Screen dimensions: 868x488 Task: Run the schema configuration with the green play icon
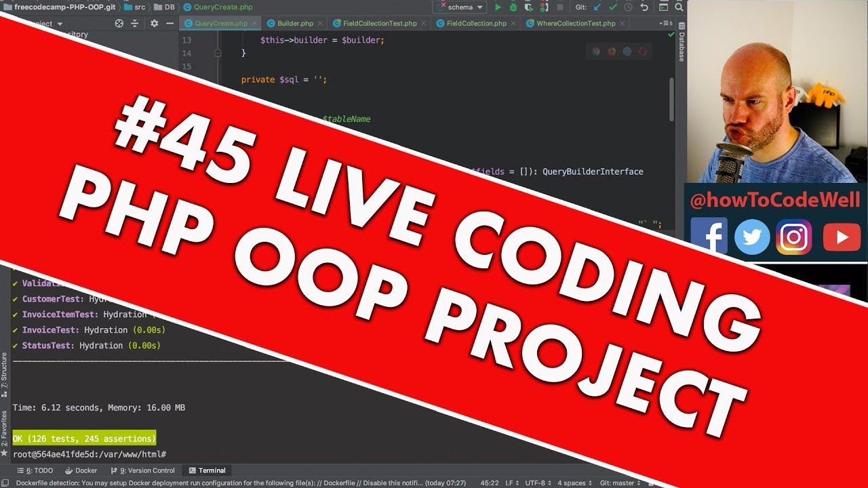(498, 7)
